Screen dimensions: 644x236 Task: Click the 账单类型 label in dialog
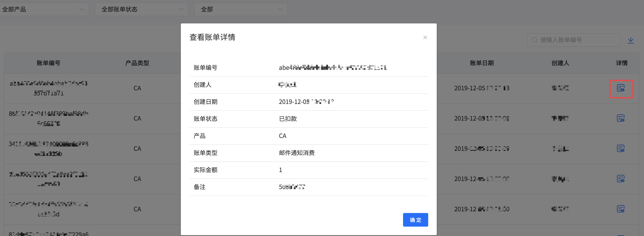[206, 153]
